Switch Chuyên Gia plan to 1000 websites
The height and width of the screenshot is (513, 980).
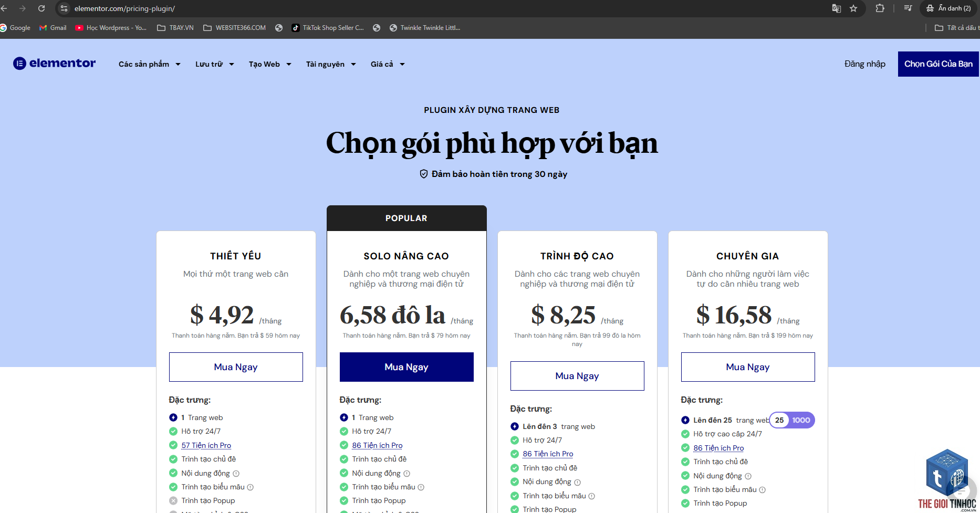[801, 420]
